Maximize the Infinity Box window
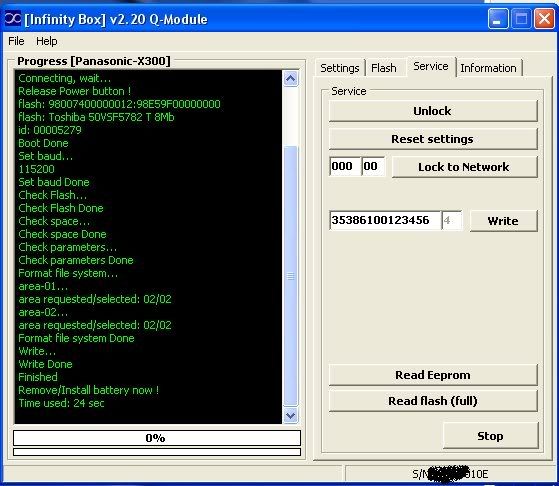 coord(521,19)
